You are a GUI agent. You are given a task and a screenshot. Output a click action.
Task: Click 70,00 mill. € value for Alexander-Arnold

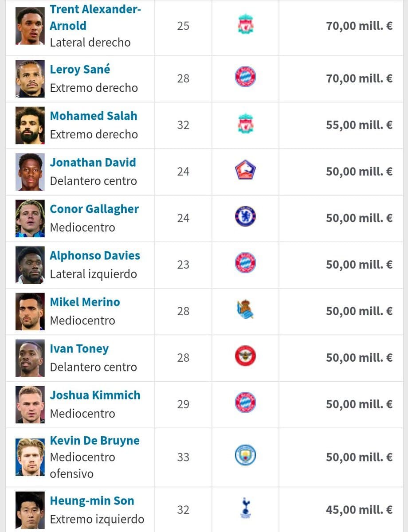coord(359,26)
